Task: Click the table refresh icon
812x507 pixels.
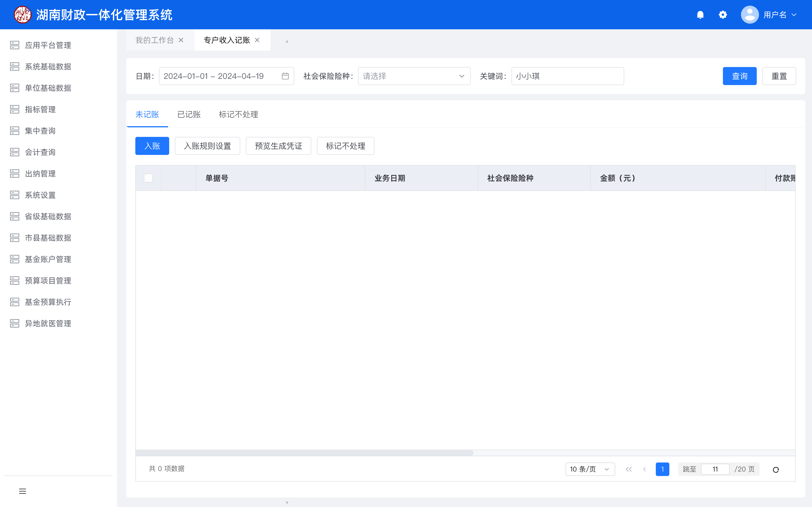Action: [776, 470]
